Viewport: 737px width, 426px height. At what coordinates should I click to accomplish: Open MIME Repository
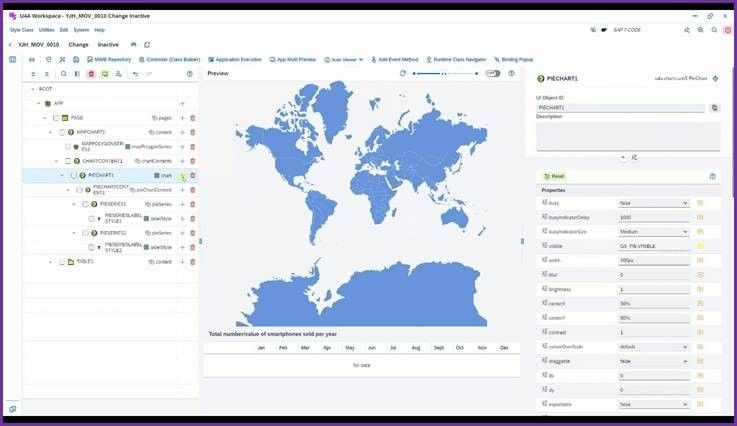109,60
